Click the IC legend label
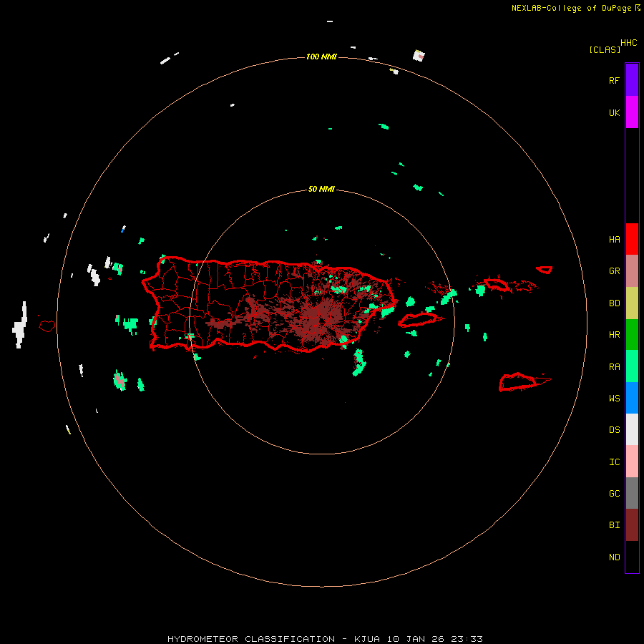 614,462
